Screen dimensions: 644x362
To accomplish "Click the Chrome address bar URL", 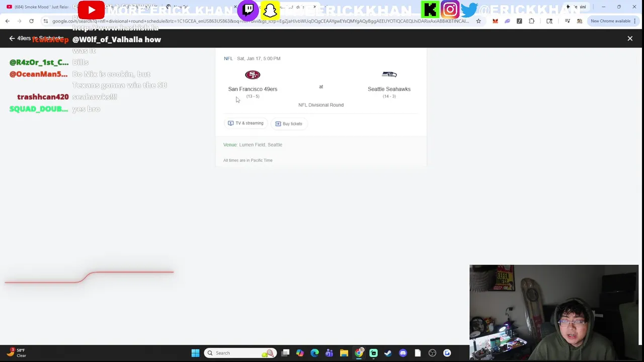I will point(260,21).
